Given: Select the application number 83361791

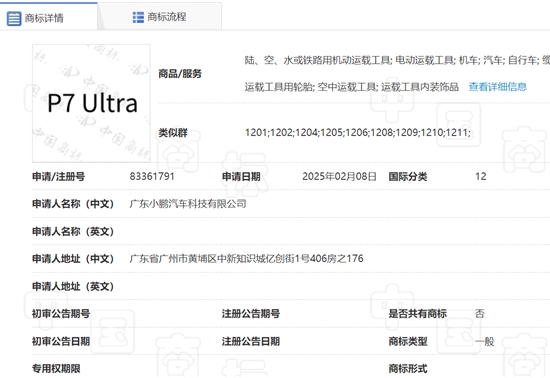Looking at the screenshot, I should (152, 176).
